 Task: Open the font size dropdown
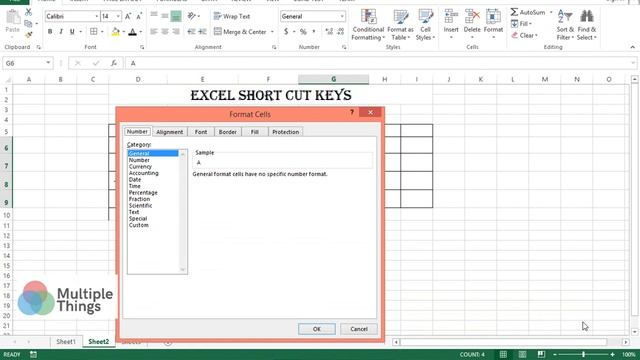tap(118, 16)
